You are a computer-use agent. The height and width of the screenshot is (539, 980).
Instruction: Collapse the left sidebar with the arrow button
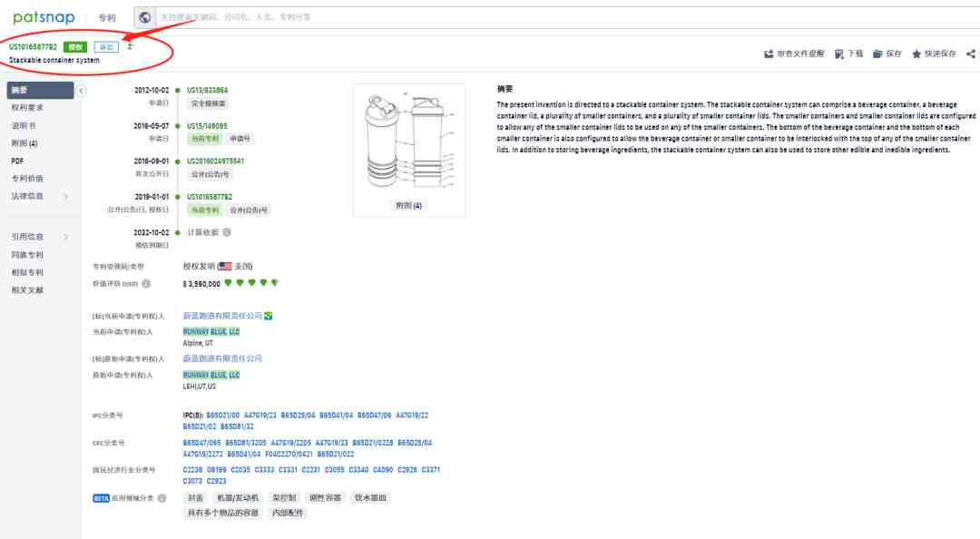[x=81, y=90]
